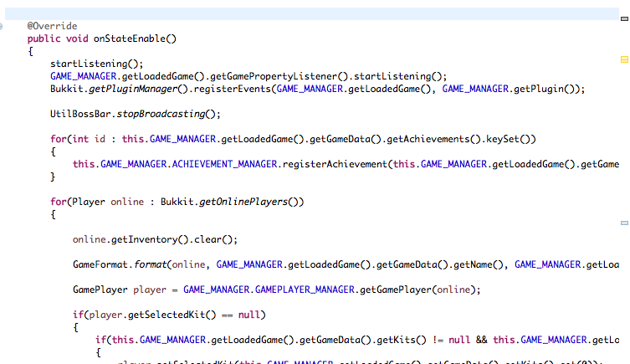Viewport: 630px width, 364px height.
Task: Click ACHIEVEMENT_MANAGER field reference
Action: (x=224, y=164)
